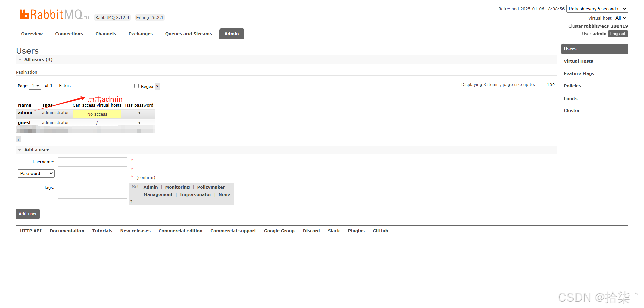Viewport: 644px width, 308px height.
Task: Open the Virtual host dropdown
Action: pyautogui.click(x=620, y=18)
